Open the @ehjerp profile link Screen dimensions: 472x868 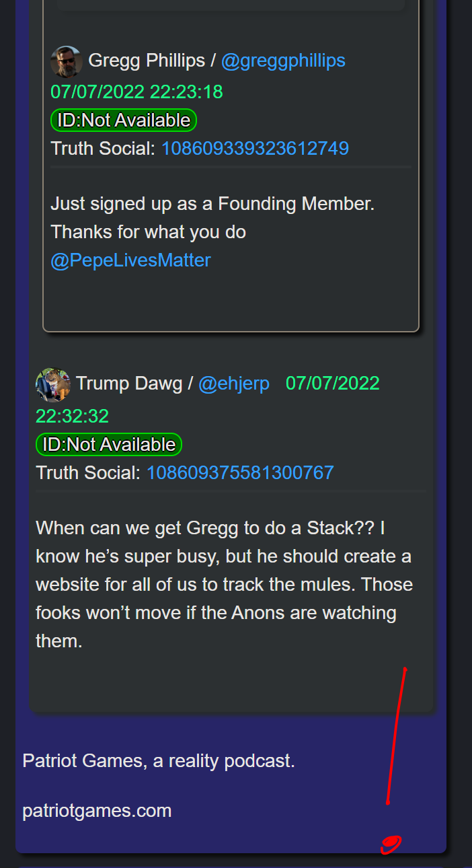click(234, 384)
